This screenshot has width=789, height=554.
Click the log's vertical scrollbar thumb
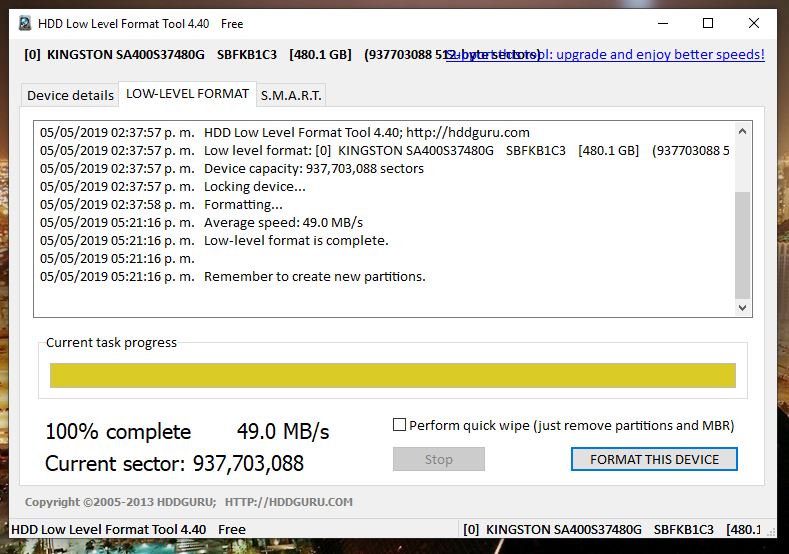click(742, 245)
